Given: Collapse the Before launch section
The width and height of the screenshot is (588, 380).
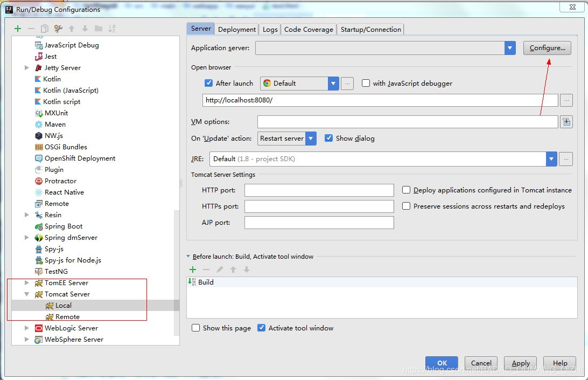Looking at the screenshot, I should tap(188, 257).
